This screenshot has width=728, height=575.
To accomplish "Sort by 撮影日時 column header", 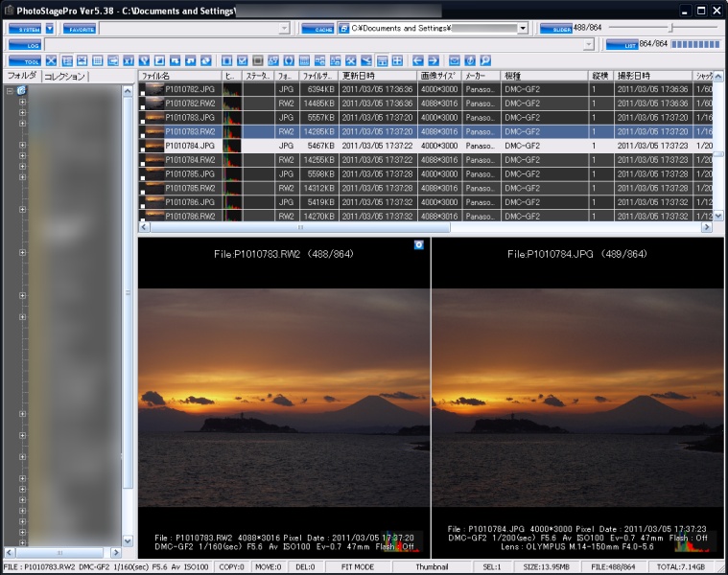I will click(x=653, y=76).
